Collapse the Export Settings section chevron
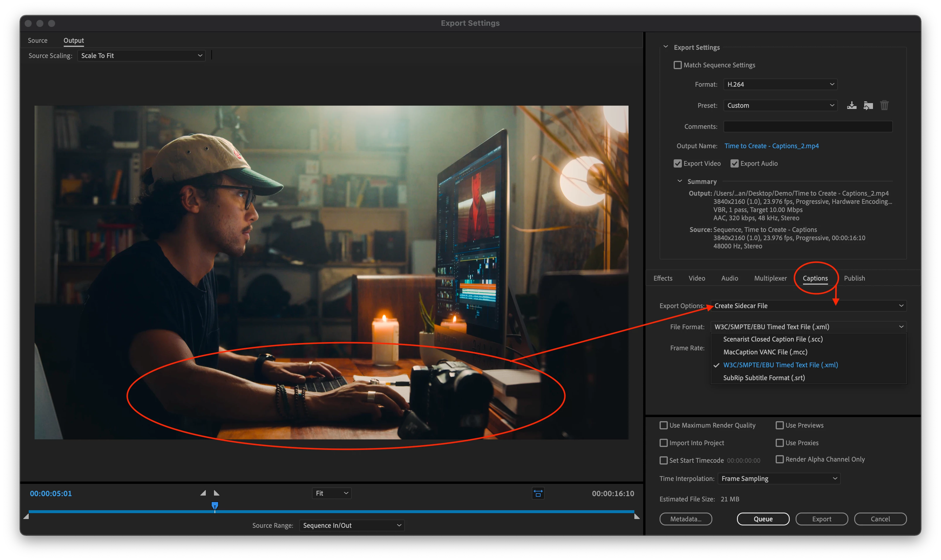 coord(666,47)
